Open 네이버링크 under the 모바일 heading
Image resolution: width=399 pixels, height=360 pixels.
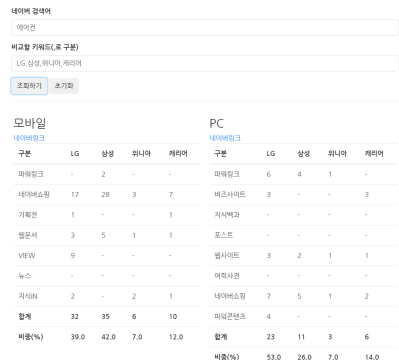(29, 138)
